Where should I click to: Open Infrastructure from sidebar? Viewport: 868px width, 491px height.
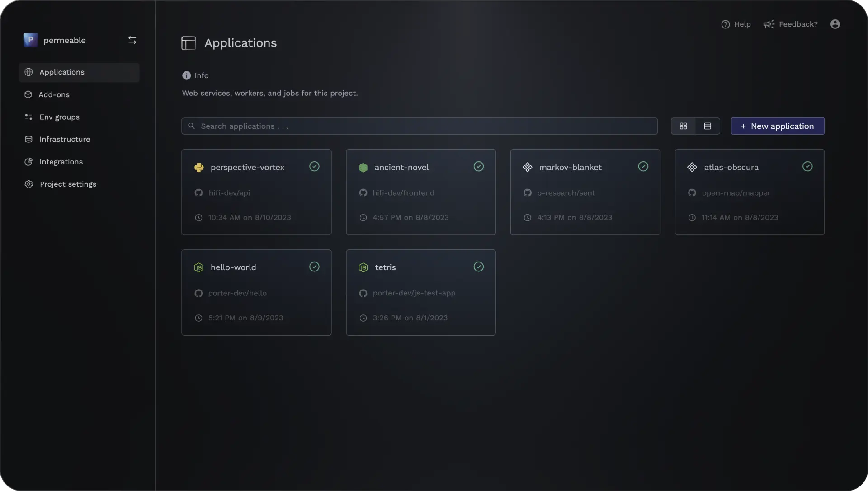64,139
